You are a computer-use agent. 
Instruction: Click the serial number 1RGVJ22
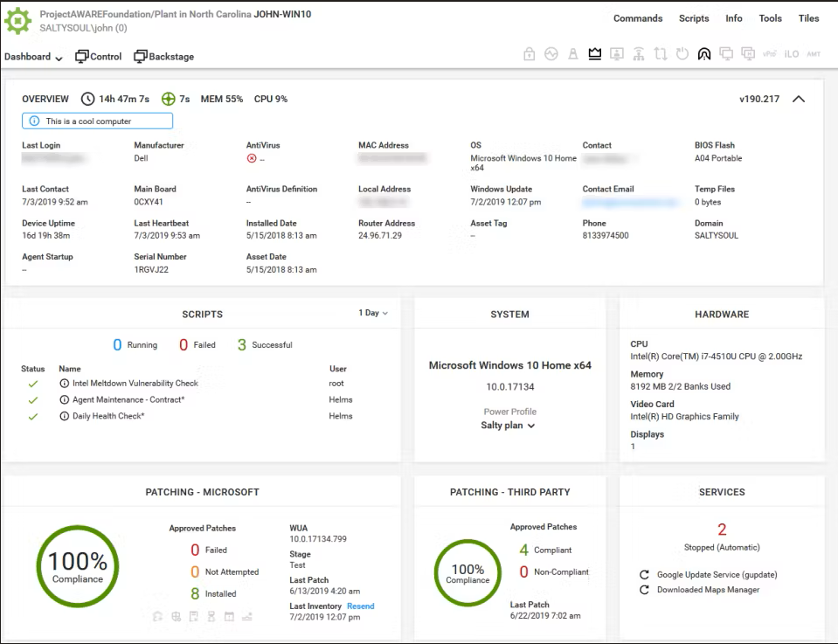[x=151, y=269]
